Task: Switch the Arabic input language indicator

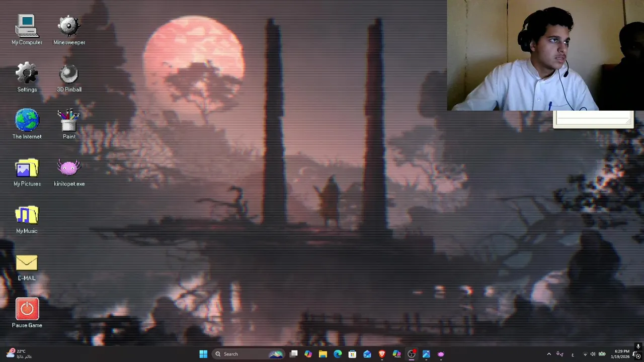Action: pyautogui.click(x=573, y=354)
